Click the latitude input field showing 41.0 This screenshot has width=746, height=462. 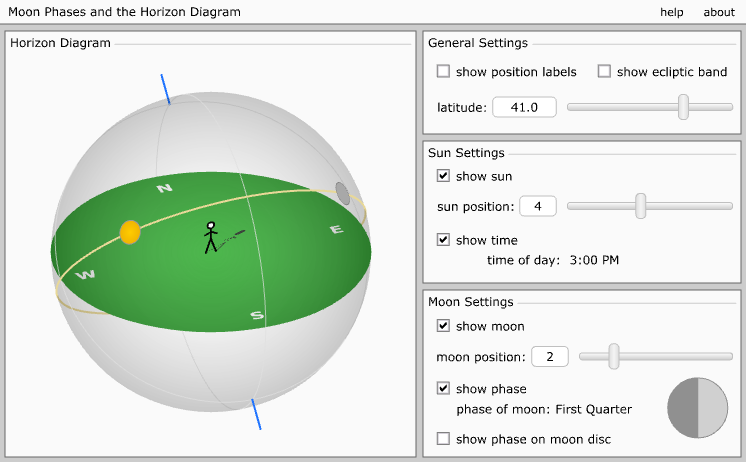[524, 107]
